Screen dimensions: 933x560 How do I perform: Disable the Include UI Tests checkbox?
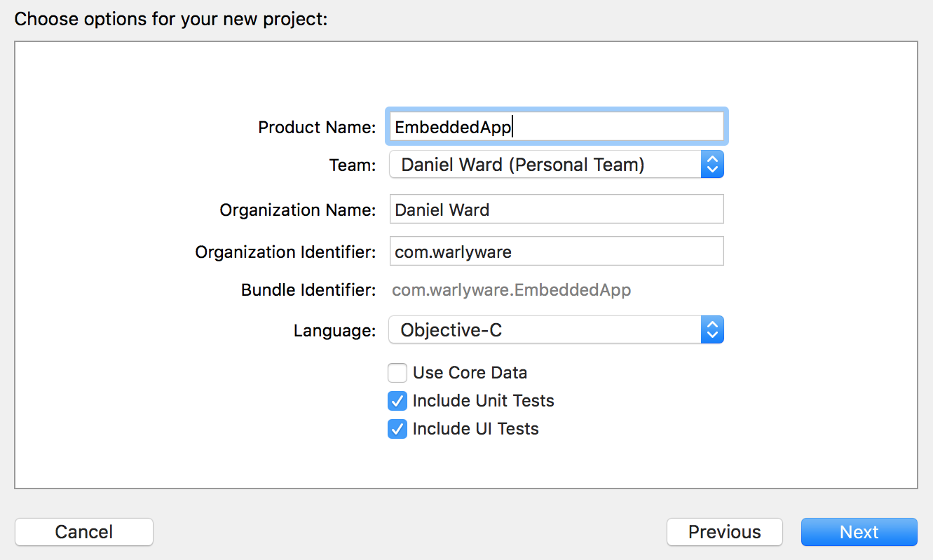pyautogui.click(x=397, y=429)
